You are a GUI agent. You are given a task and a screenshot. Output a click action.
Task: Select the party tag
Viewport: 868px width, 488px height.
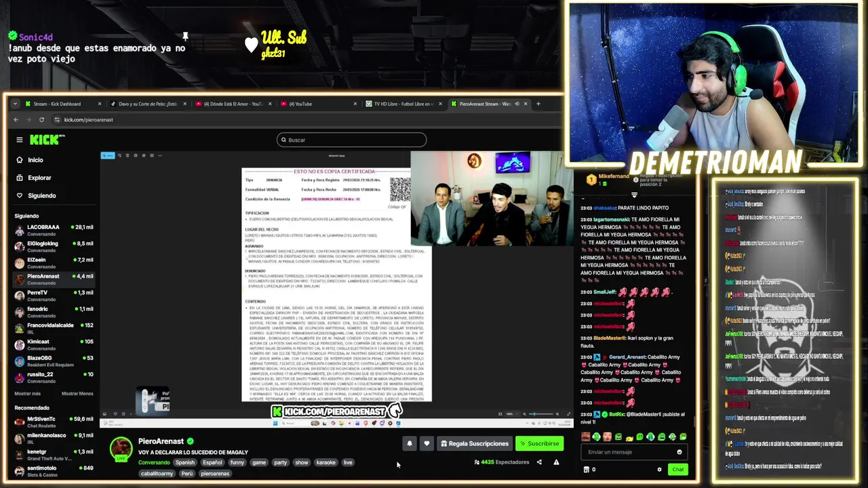[281, 462]
